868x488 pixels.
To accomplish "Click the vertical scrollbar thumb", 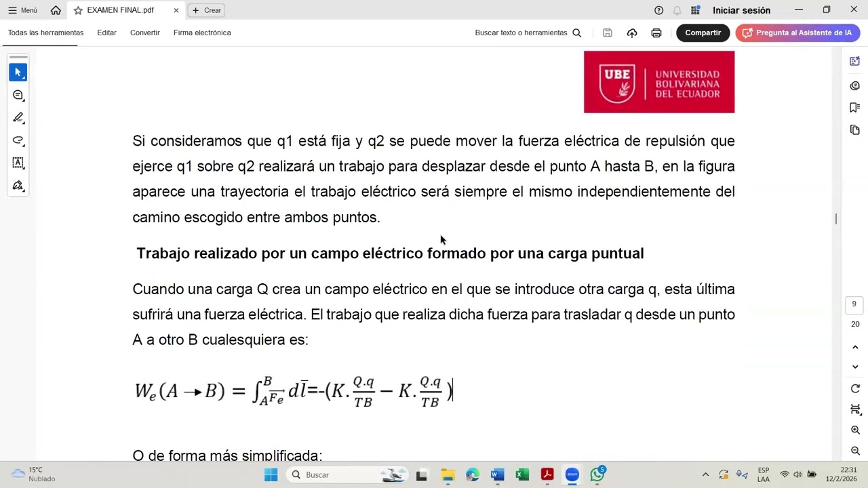I will click(835, 218).
